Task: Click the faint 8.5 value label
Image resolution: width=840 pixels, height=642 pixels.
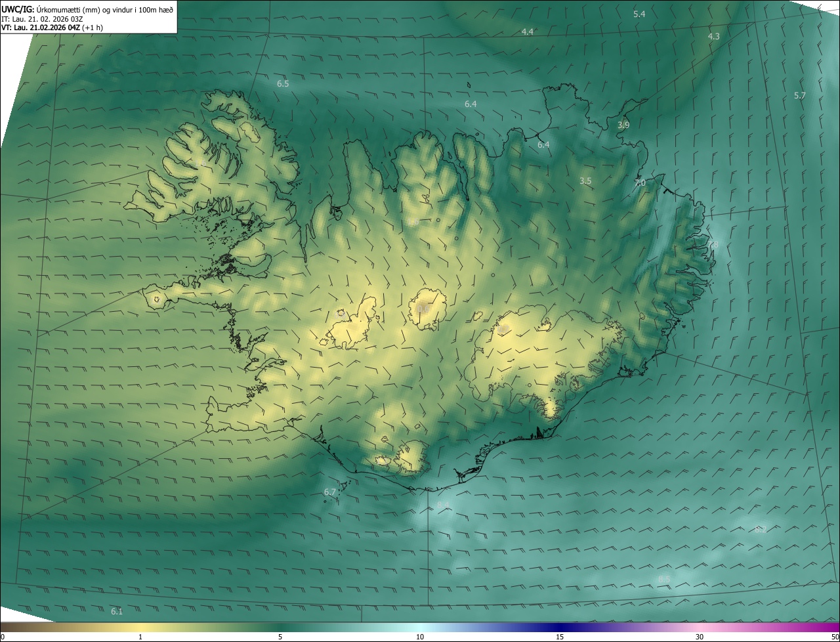Action: pyautogui.click(x=664, y=579)
